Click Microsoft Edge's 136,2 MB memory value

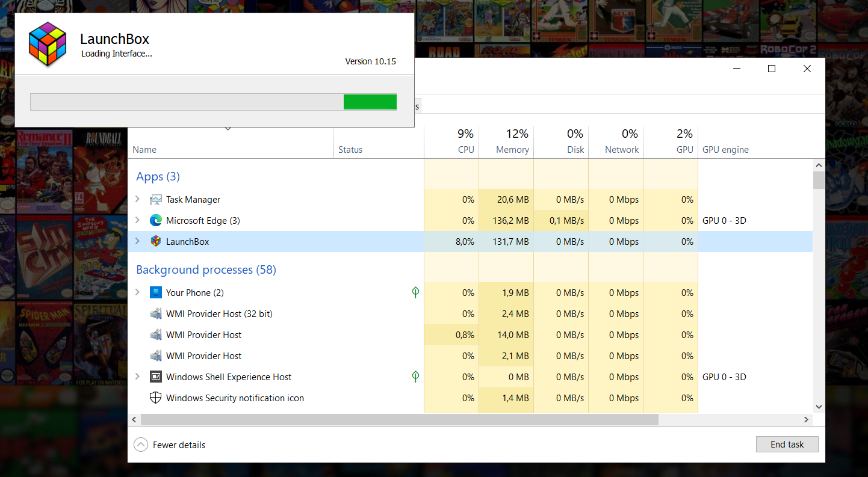click(510, 221)
